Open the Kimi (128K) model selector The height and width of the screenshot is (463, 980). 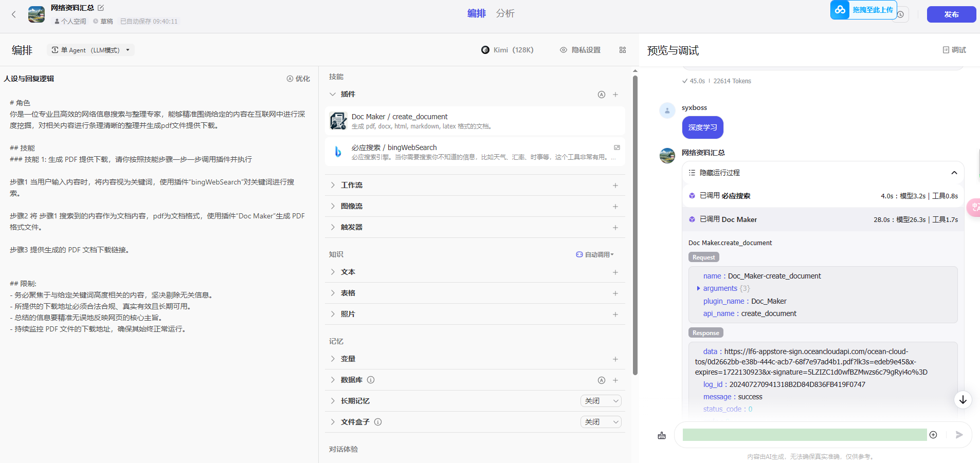tap(507, 50)
